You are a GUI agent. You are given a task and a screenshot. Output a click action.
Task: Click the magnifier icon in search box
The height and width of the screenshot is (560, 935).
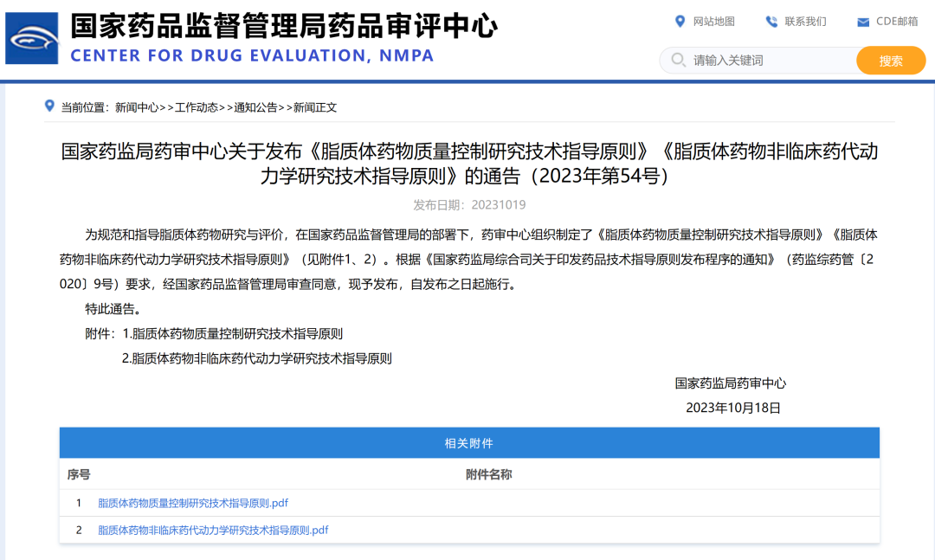pos(678,61)
